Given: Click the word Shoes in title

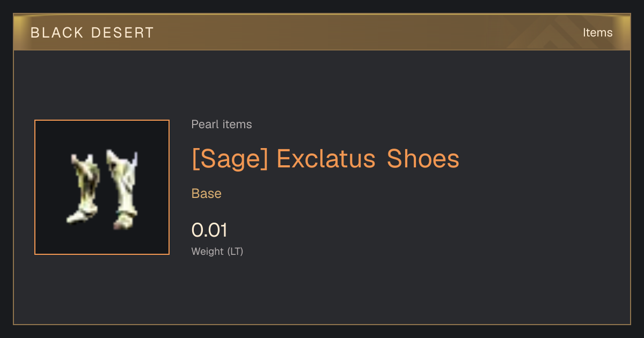Looking at the screenshot, I should point(423,159).
